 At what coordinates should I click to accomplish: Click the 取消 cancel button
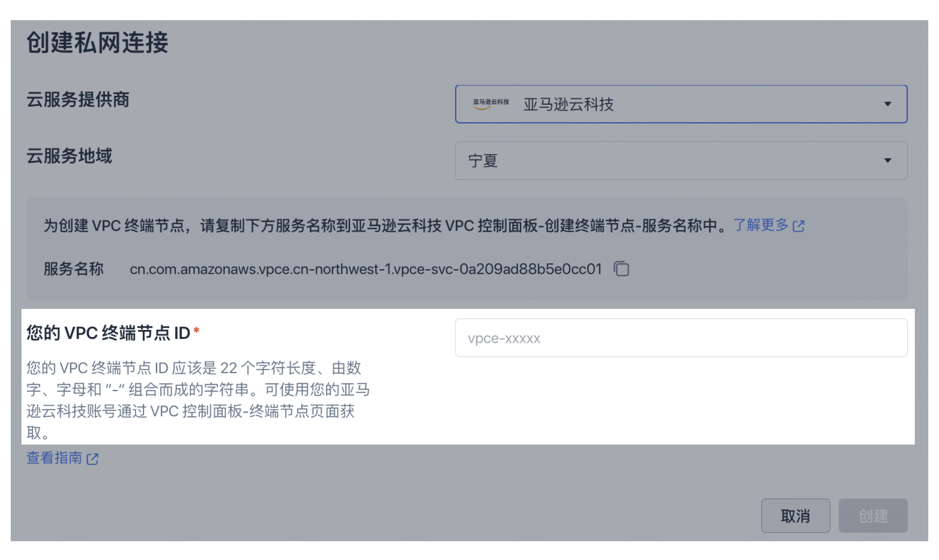(x=795, y=516)
